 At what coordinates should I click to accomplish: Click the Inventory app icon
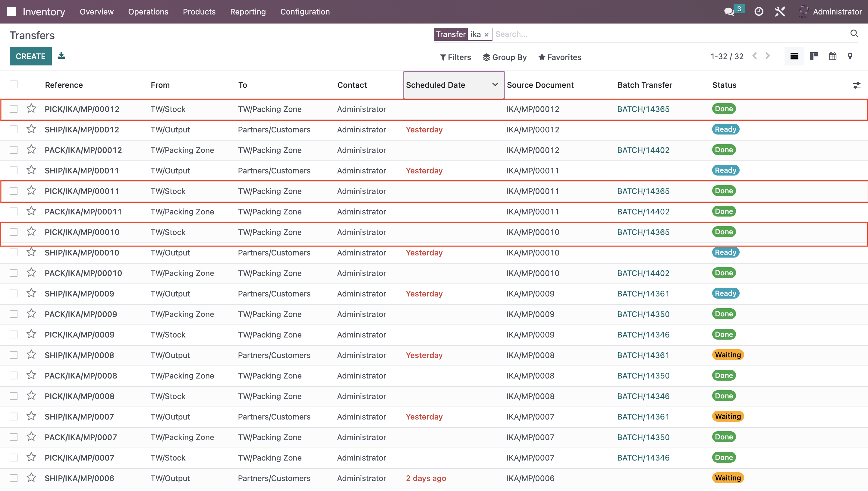pyautogui.click(x=11, y=11)
